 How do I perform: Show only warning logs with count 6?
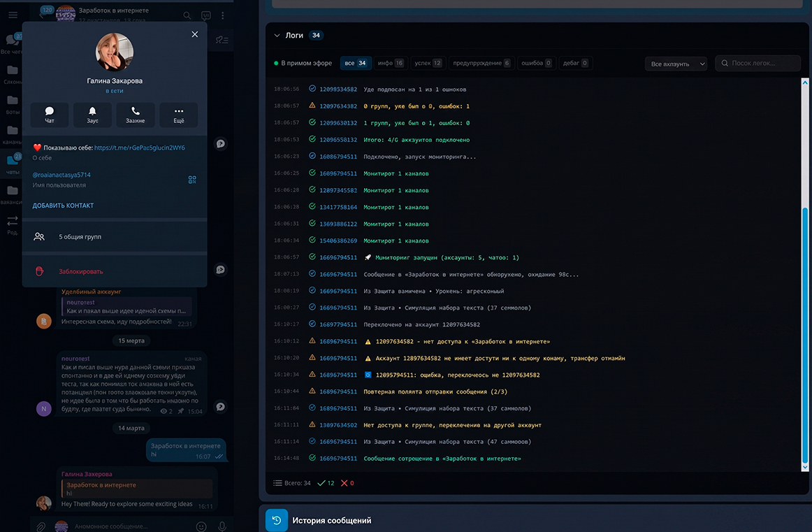pyautogui.click(x=481, y=63)
